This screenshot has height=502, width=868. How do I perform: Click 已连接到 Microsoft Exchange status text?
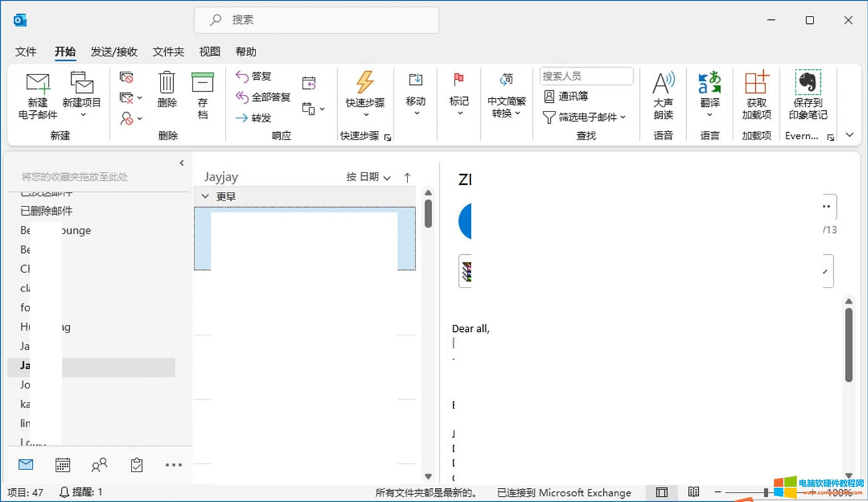click(564, 492)
